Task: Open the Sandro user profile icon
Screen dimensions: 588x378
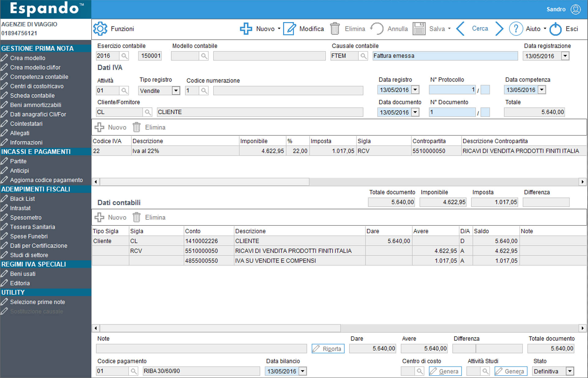Action: click(575, 9)
